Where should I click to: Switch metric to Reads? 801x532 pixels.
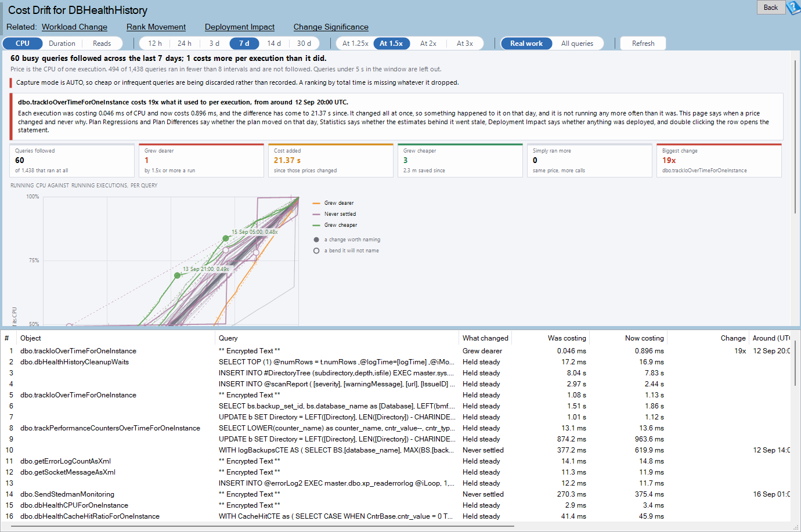point(102,44)
